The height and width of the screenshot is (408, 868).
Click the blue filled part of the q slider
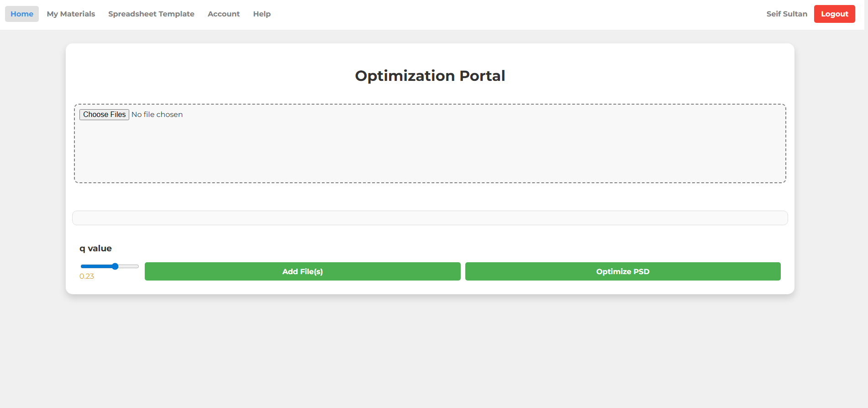pyautogui.click(x=96, y=266)
